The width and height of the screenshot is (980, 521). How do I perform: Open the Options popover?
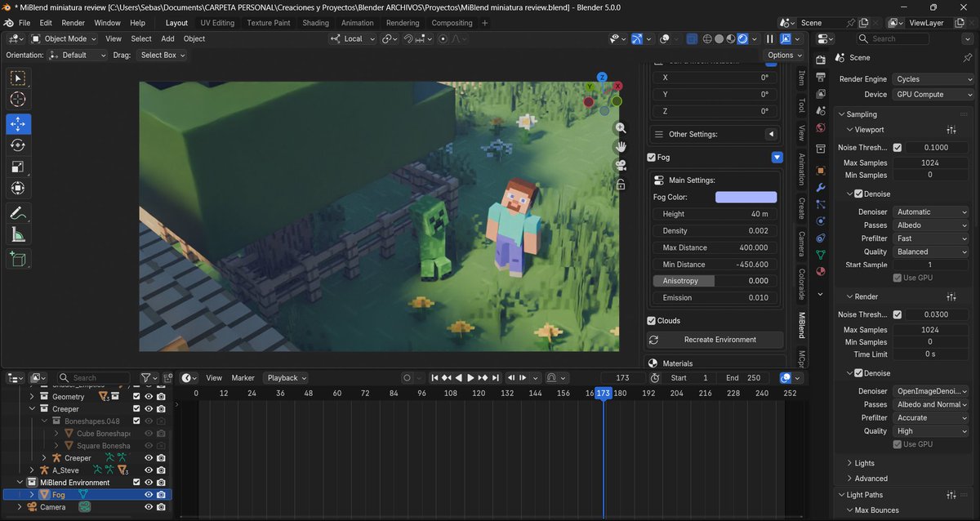pos(785,55)
